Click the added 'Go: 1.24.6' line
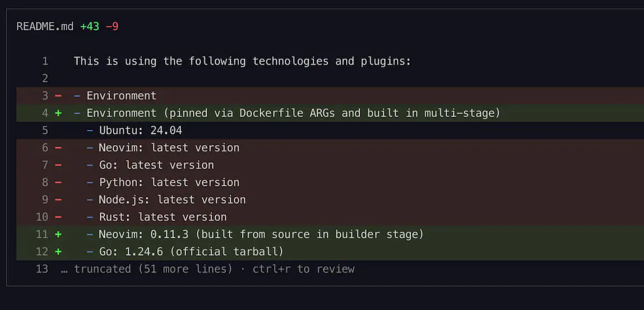644x310 pixels. 330,251
